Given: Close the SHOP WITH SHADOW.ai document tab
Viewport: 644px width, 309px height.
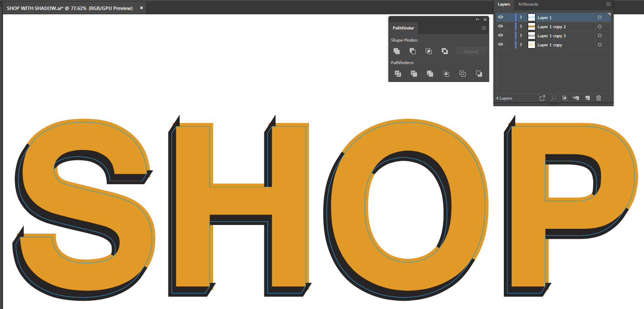Looking at the screenshot, I should 141,8.
